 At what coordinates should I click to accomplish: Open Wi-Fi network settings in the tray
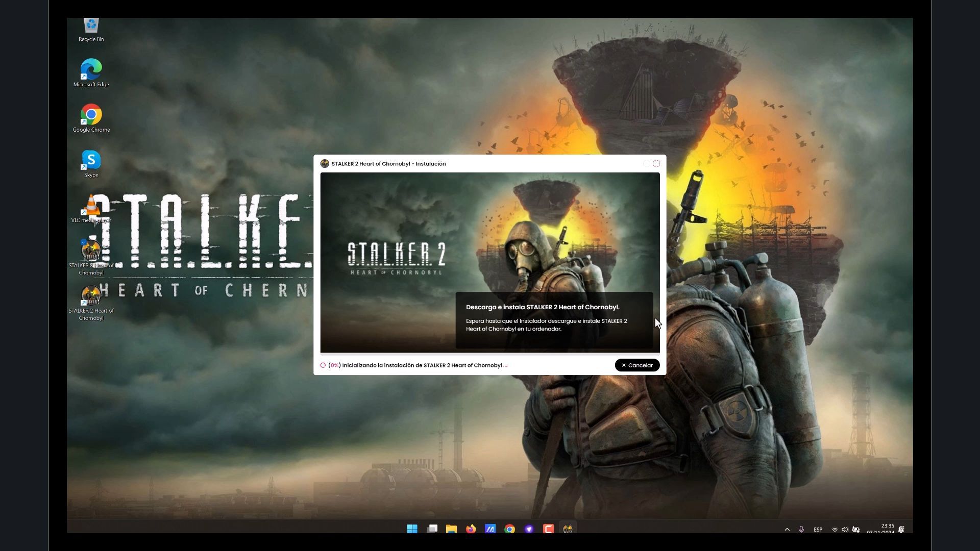835,530
